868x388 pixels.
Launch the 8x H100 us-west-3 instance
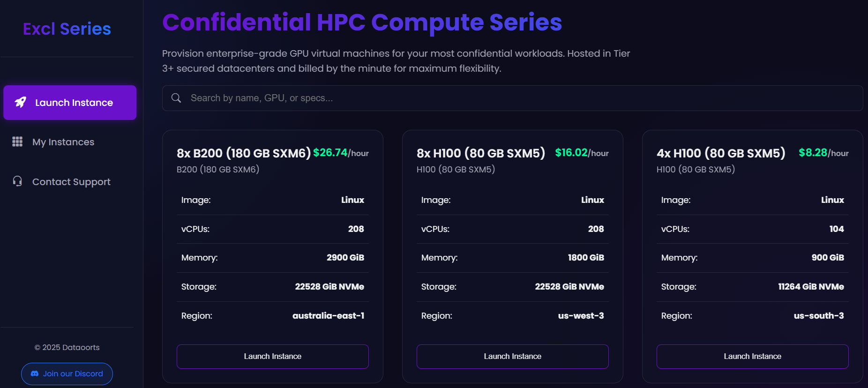pos(512,357)
